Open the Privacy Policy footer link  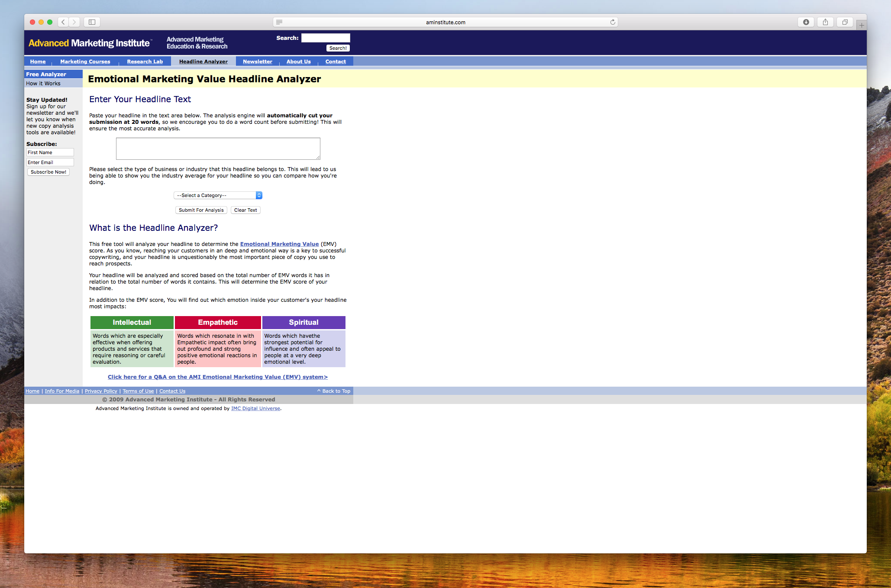click(x=101, y=391)
